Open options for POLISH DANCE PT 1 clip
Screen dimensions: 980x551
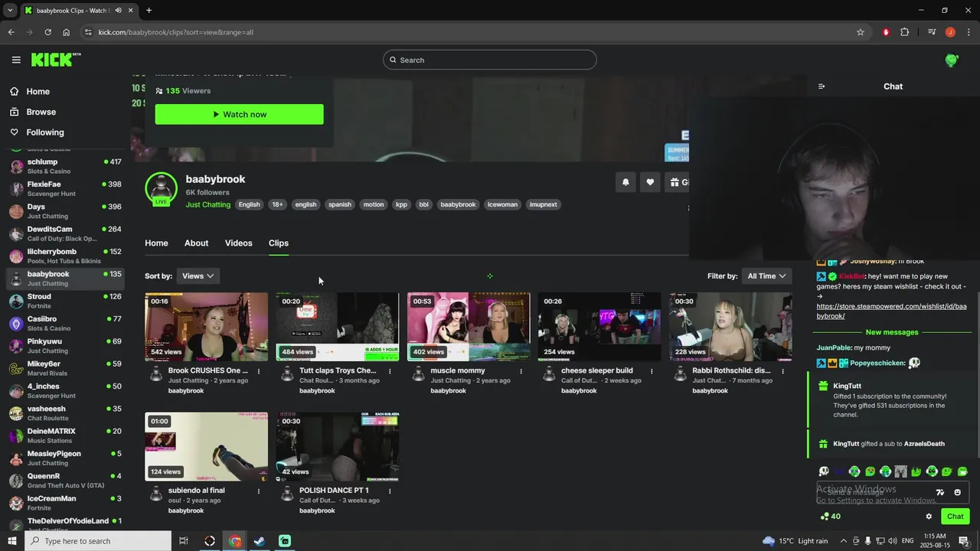[x=390, y=491]
